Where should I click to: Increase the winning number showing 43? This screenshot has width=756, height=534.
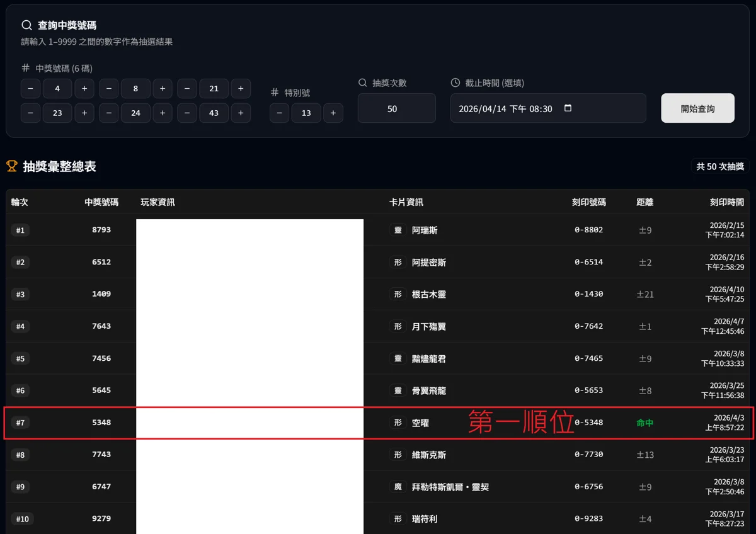[x=241, y=113]
